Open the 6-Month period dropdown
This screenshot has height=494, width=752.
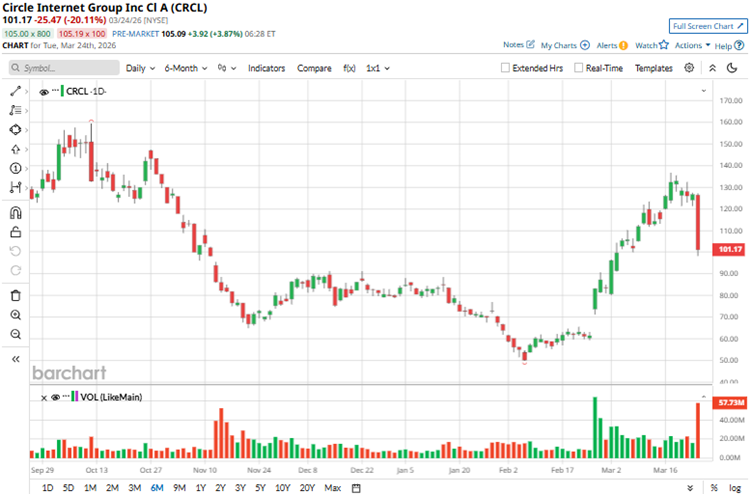[186, 68]
